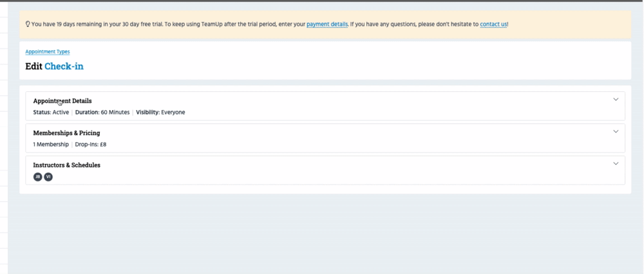The height and width of the screenshot is (274, 644).
Task: Click the JB instructor avatar
Action: coord(37,177)
